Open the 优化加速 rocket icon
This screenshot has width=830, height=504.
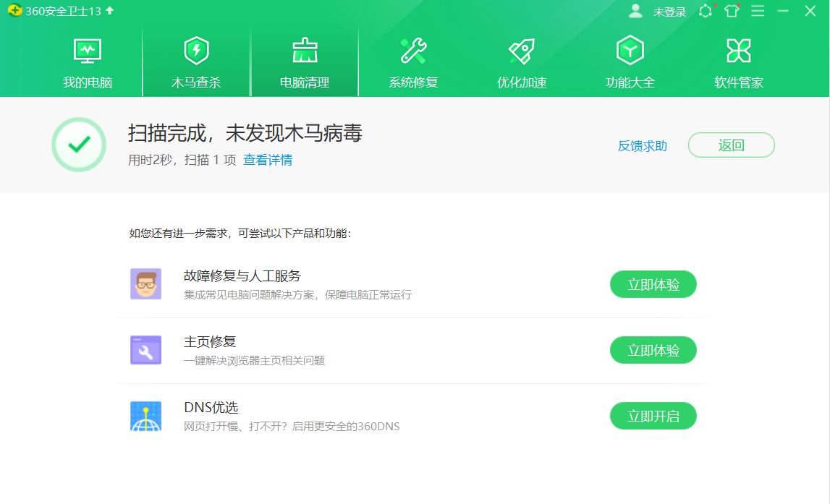pos(522,51)
